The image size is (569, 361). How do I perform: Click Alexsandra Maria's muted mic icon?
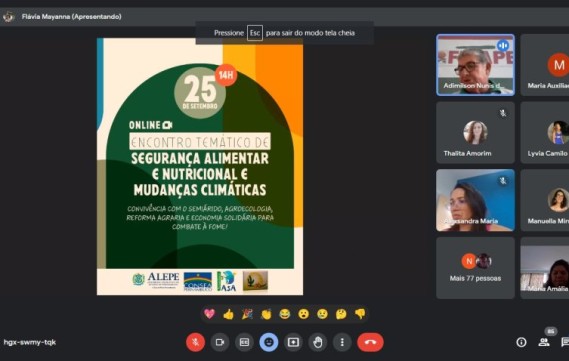click(x=503, y=181)
